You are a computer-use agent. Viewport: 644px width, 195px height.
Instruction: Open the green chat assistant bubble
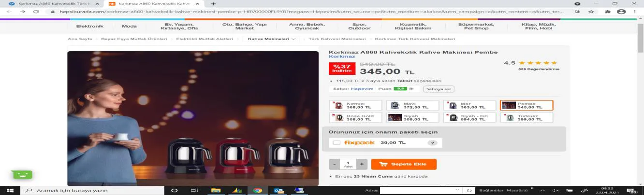coord(22,174)
